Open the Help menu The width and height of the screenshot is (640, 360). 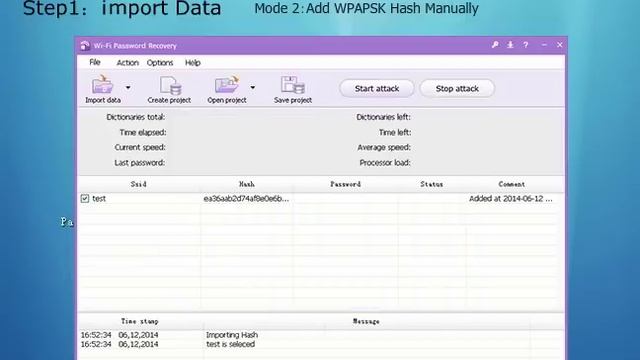[x=193, y=63]
